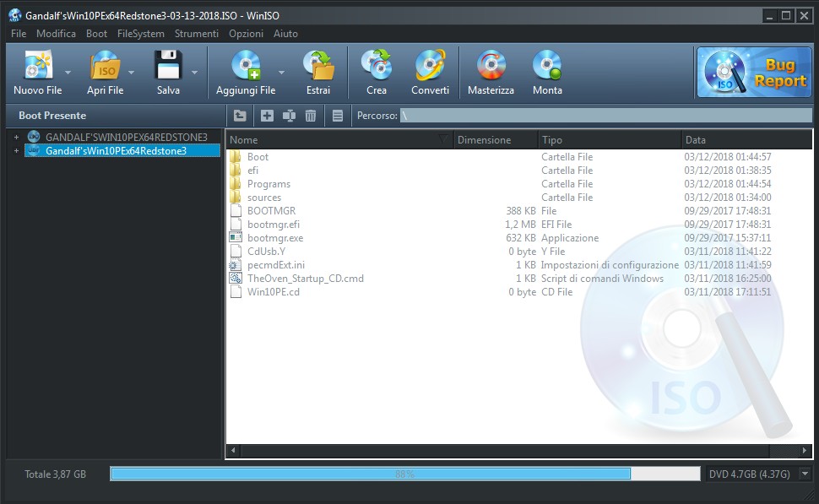
Task: Select the Programs folder
Action: pos(268,184)
